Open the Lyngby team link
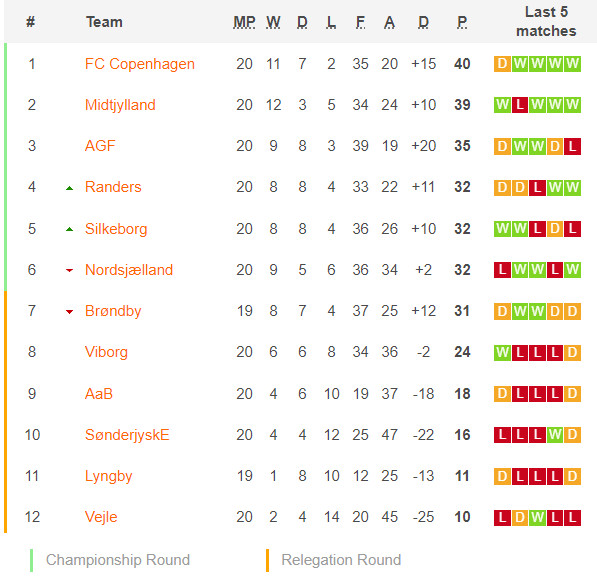597x582 pixels. click(x=109, y=476)
